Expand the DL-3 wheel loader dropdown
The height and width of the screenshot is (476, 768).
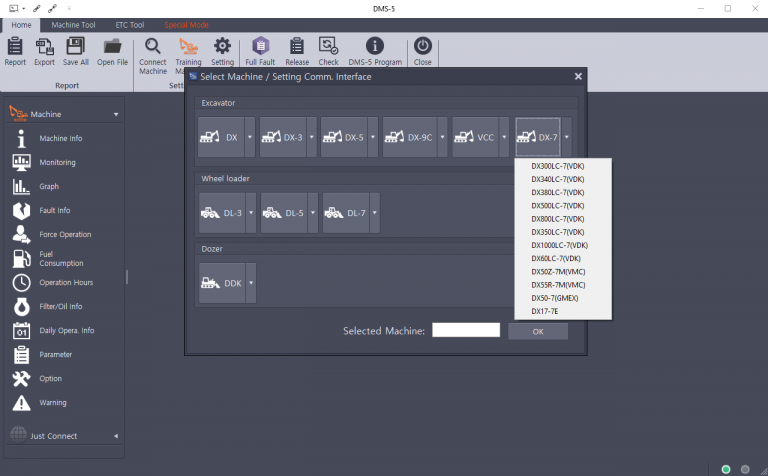tap(251, 213)
